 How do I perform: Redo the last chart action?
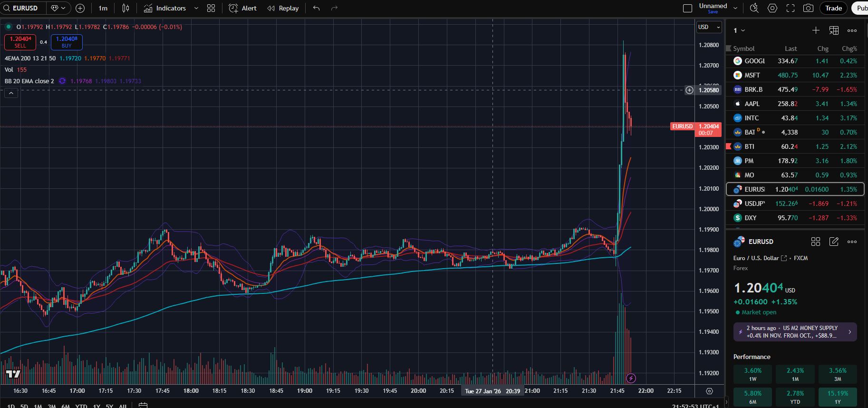point(334,8)
